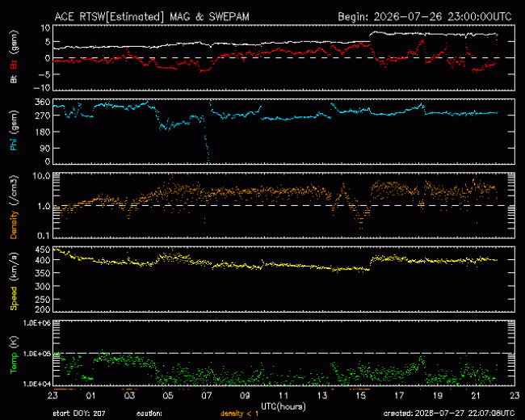Viewport: 525px width, 420px height.
Task: Click the green 'Temp' axis label
Action: click(14, 363)
